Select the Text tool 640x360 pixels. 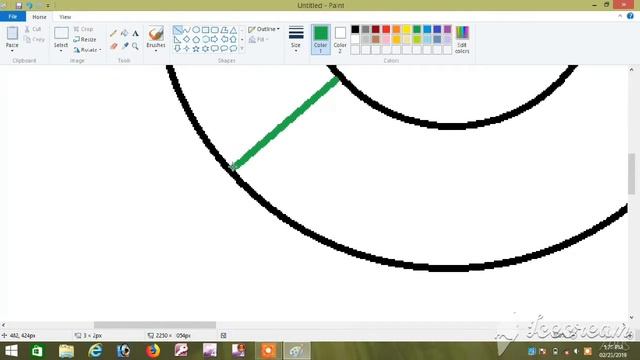pos(136,33)
